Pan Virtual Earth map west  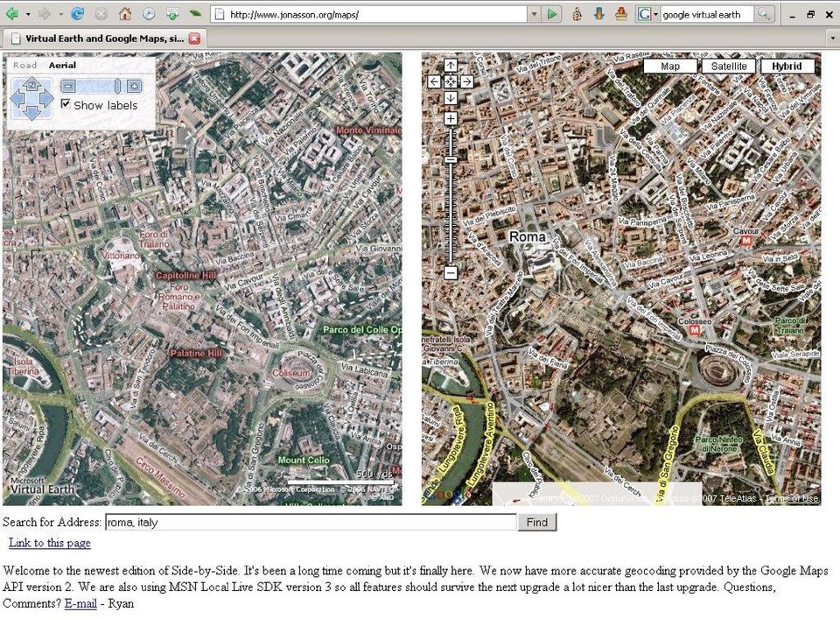pyautogui.click(x=17, y=99)
